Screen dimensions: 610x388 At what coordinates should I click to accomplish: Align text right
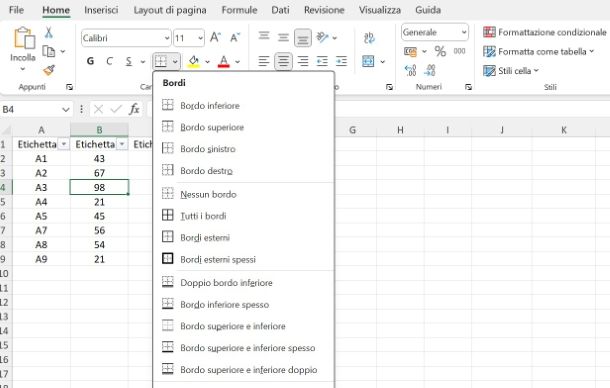pyautogui.click(x=303, y=61)
